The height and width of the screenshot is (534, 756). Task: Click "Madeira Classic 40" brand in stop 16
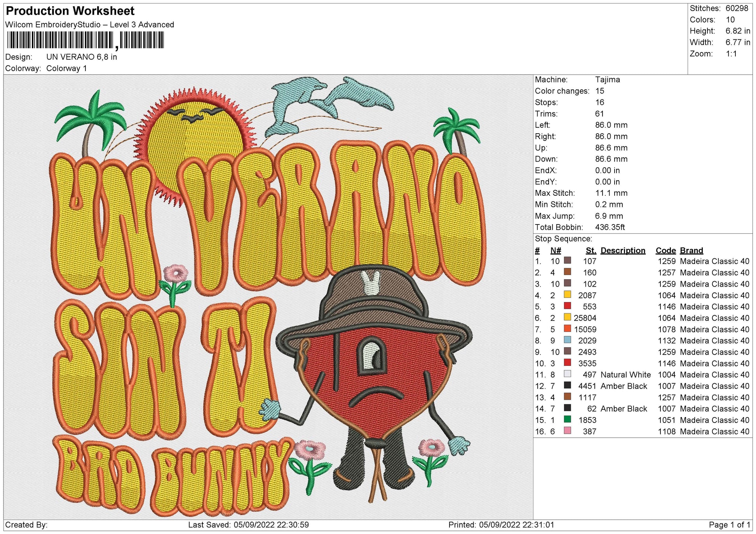714,431
